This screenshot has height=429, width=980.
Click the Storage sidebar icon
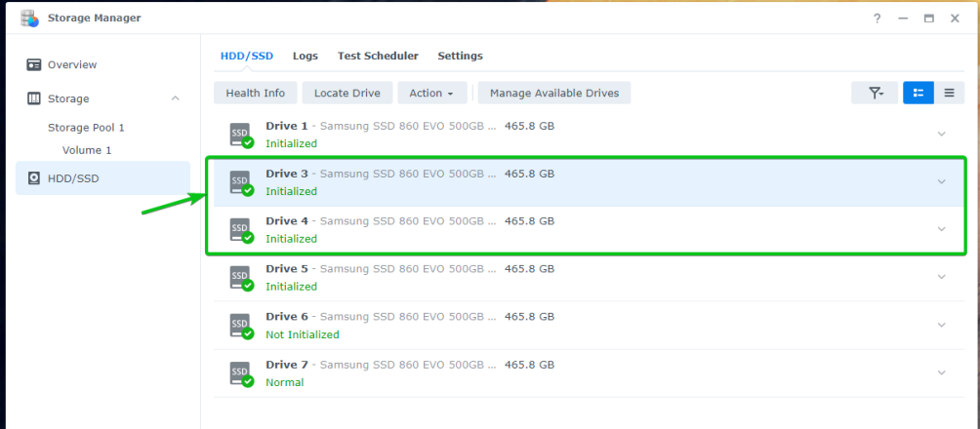pos(34,98)
